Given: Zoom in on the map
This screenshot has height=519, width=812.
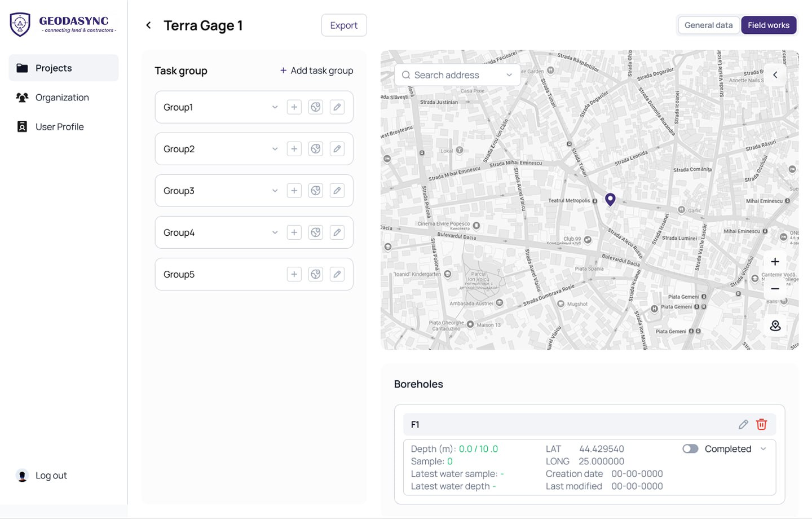Looking at the screenshot, I should pos(775,262).
